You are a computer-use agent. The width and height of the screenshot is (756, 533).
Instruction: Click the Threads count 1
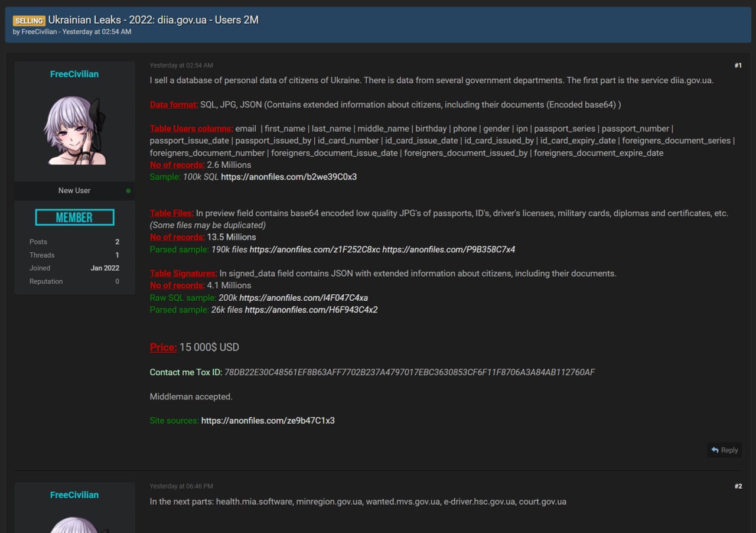tap(117, 255)
